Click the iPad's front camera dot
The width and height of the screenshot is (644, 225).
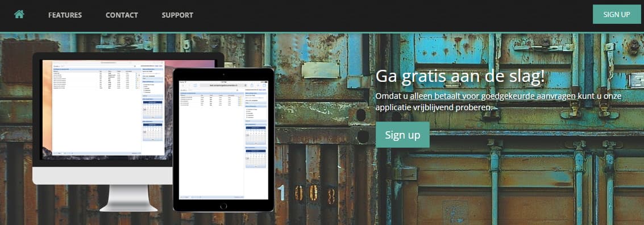(224, 74)
